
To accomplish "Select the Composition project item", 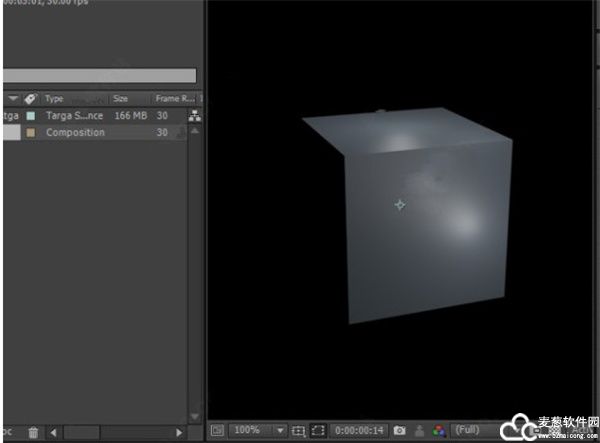I will (x=75, y=133).
